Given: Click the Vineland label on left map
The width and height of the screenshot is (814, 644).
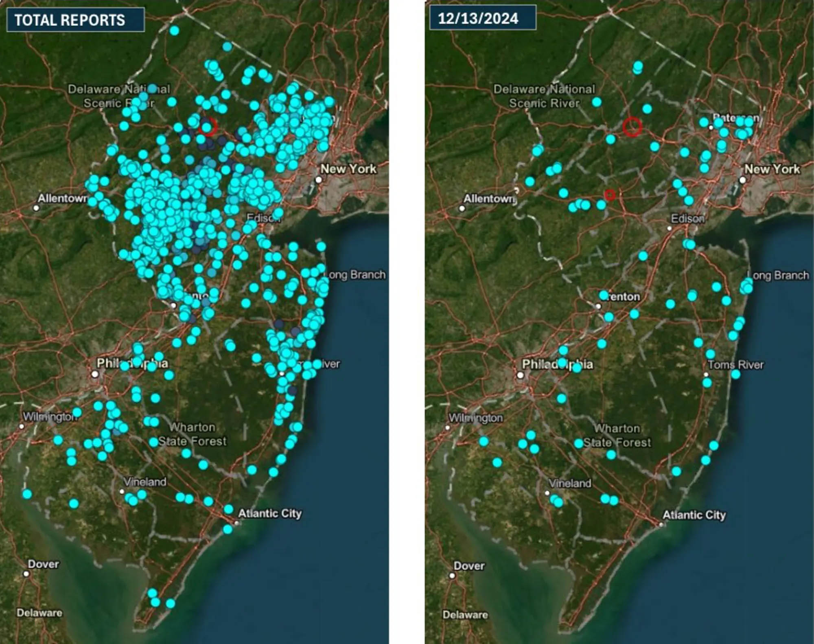Looking at the screenshot, I should [x=145, y=482].
